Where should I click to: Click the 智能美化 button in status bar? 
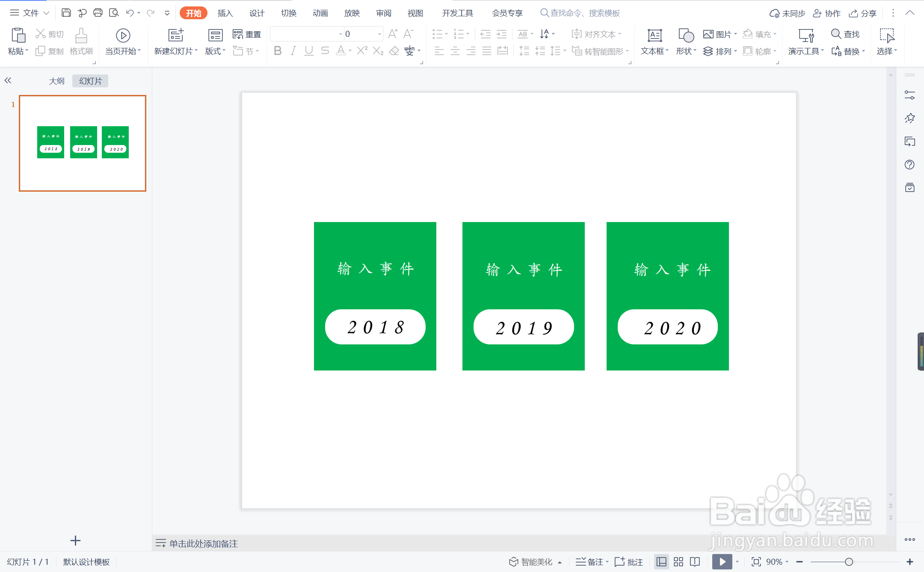(x=536, y=562)
